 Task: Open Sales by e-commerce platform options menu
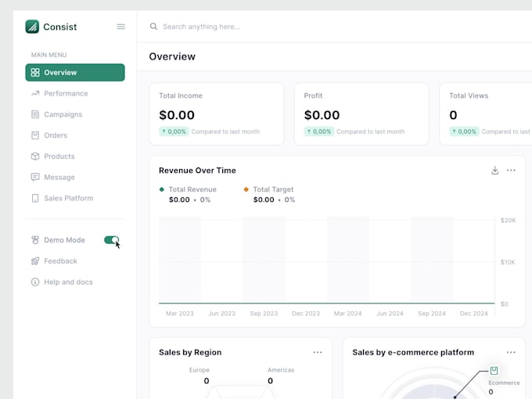point(511,352)
